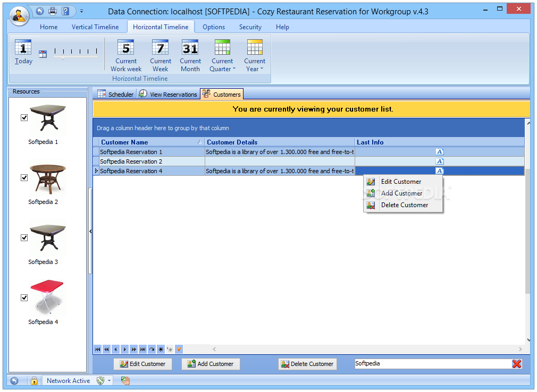This screenshot has width=537, height=392.
Task: Open the Home ribbon tab
Action: [x=48, y=27]
